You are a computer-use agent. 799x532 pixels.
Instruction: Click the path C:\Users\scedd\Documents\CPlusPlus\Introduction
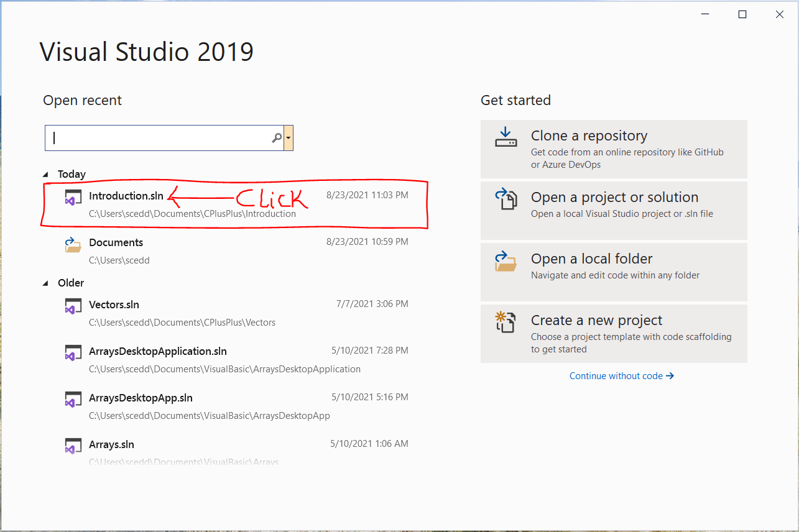click(192, 214)
